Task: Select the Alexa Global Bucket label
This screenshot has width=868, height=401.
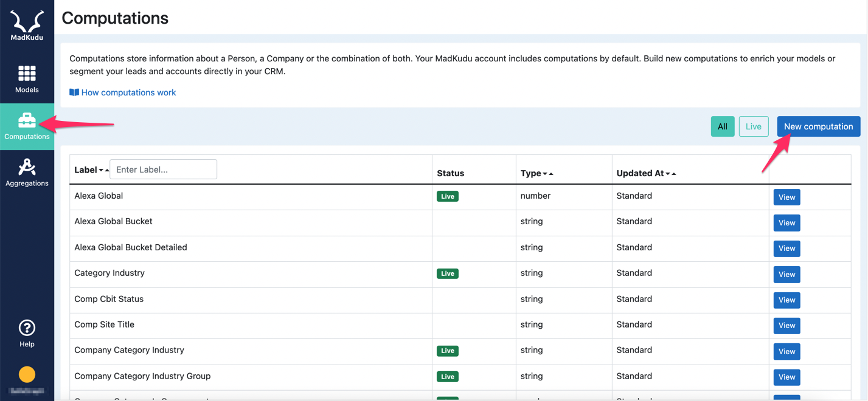Action: (113, 221)
